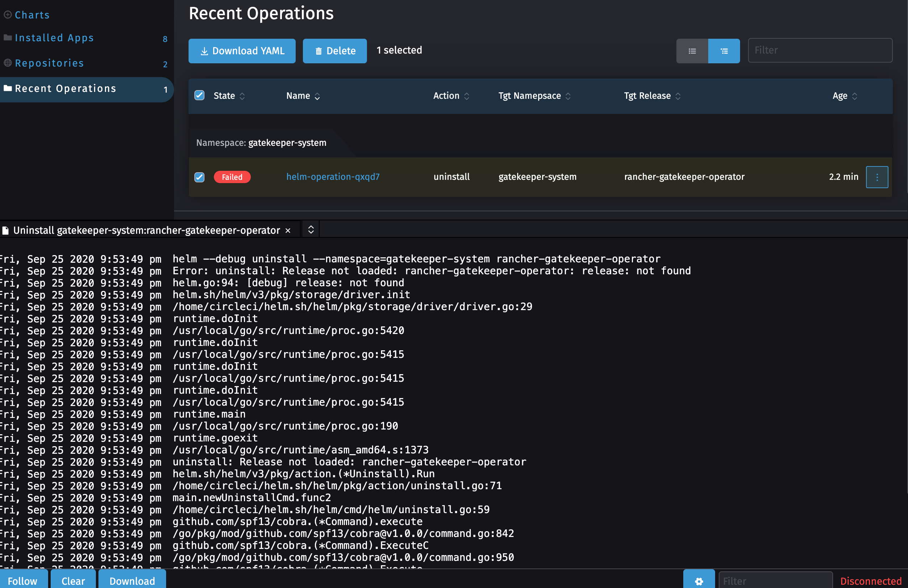Toggle the select-all checkbox in table header
This screenshot has height=588, width=908.
[199, 96]
